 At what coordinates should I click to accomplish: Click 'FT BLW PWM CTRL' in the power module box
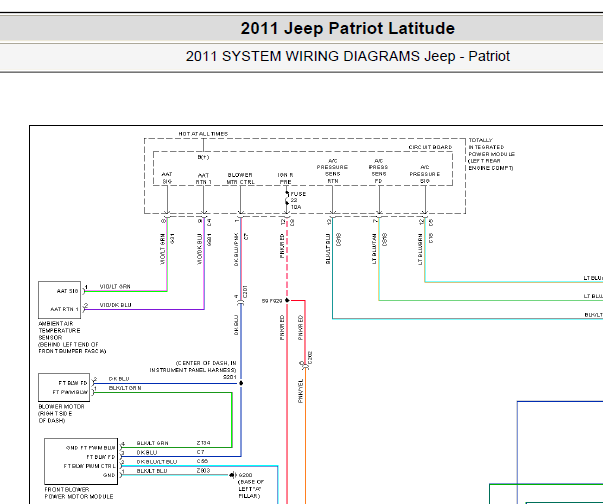89,466
